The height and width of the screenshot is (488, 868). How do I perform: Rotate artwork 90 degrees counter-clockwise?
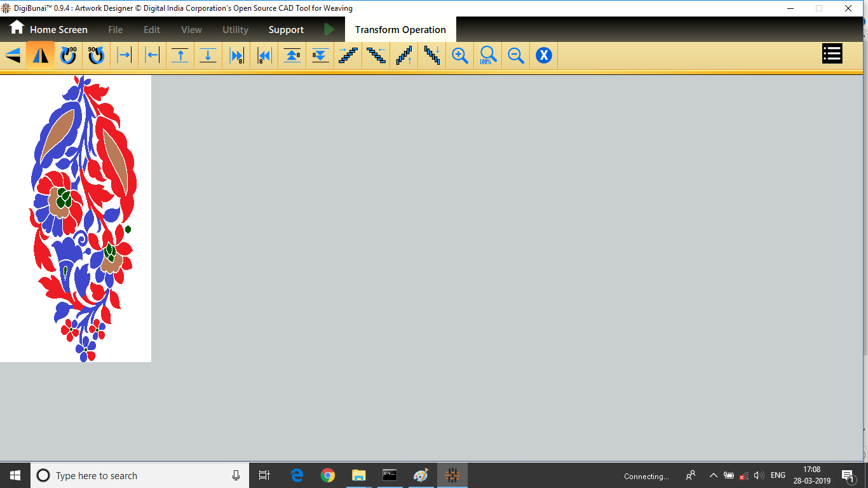point(96,55)
